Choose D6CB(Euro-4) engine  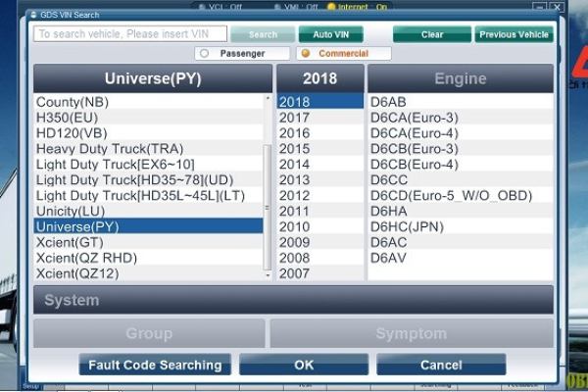tap(461, 165)
